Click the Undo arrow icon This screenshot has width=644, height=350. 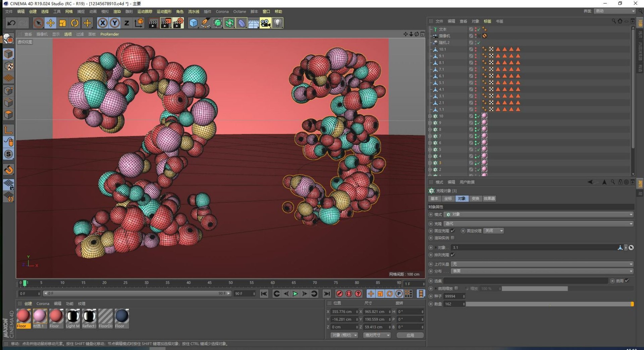11,23
